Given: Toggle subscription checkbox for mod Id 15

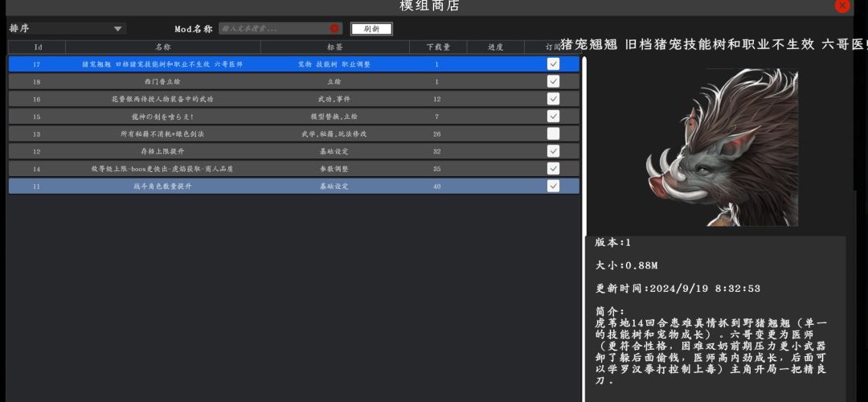Looking at the screenshot, I should 553,117.
